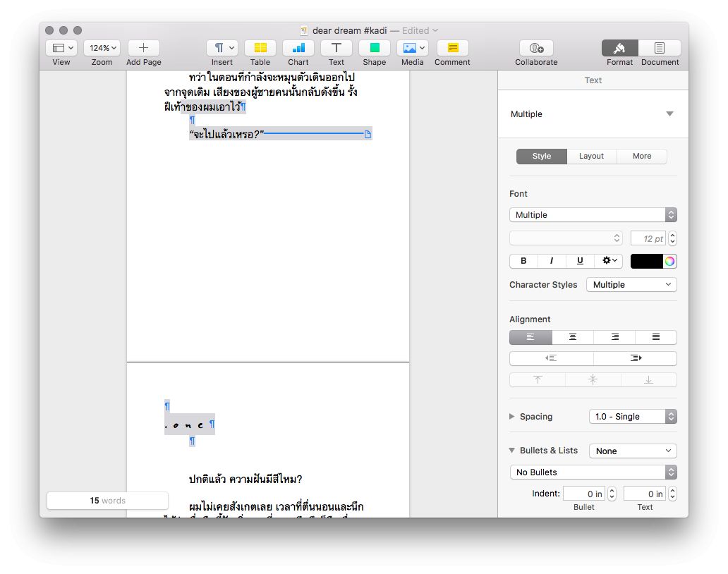Toggle Underline text formatting
728x574 pixels.
coord(580,261)
